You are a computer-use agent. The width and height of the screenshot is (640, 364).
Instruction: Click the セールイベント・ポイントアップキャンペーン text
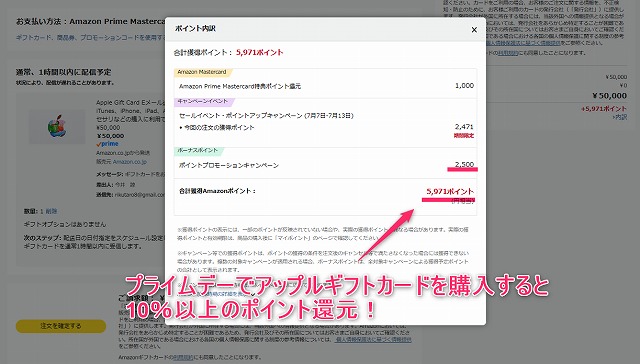266,115
